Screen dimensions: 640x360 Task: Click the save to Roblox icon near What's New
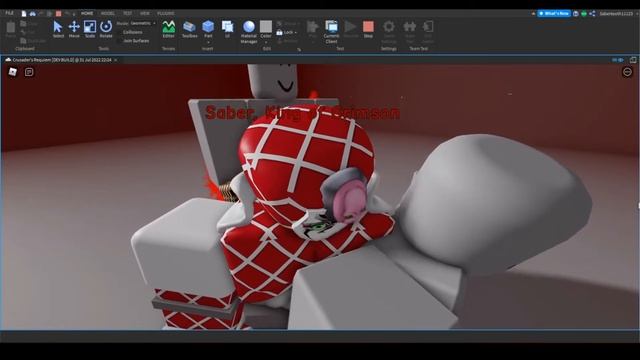click(576, 13)
